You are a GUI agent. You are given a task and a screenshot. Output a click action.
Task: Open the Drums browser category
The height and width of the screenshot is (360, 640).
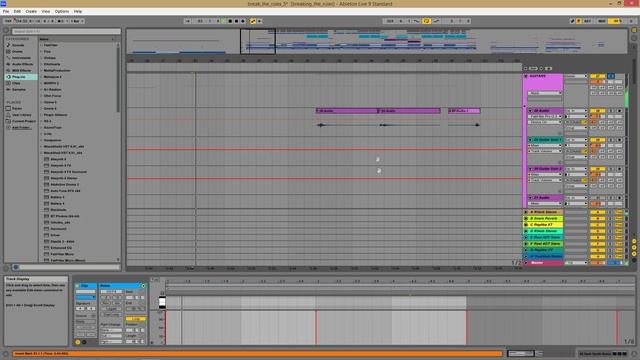[x=18, y=51]
